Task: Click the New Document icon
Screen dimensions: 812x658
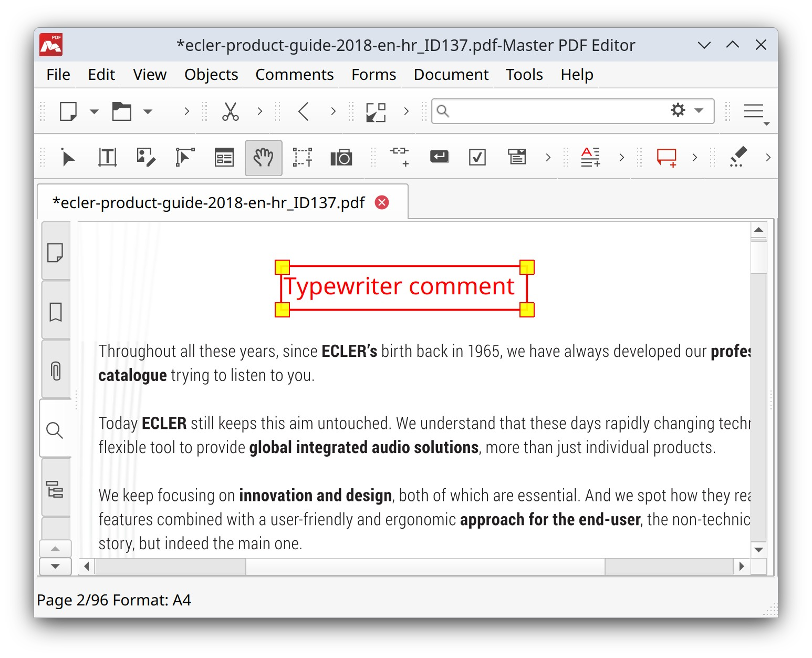Action: (68, 111)
